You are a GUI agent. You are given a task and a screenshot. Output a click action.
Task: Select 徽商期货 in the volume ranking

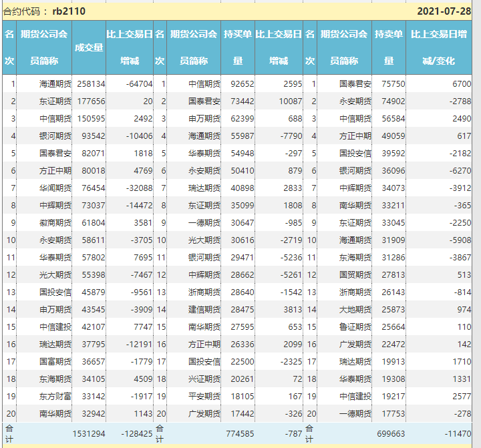point(55,222)
